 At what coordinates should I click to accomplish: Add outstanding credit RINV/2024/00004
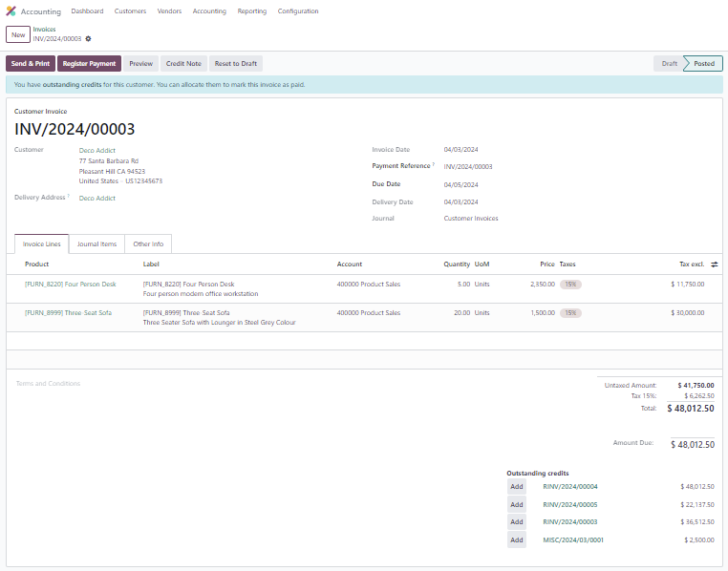517,487
